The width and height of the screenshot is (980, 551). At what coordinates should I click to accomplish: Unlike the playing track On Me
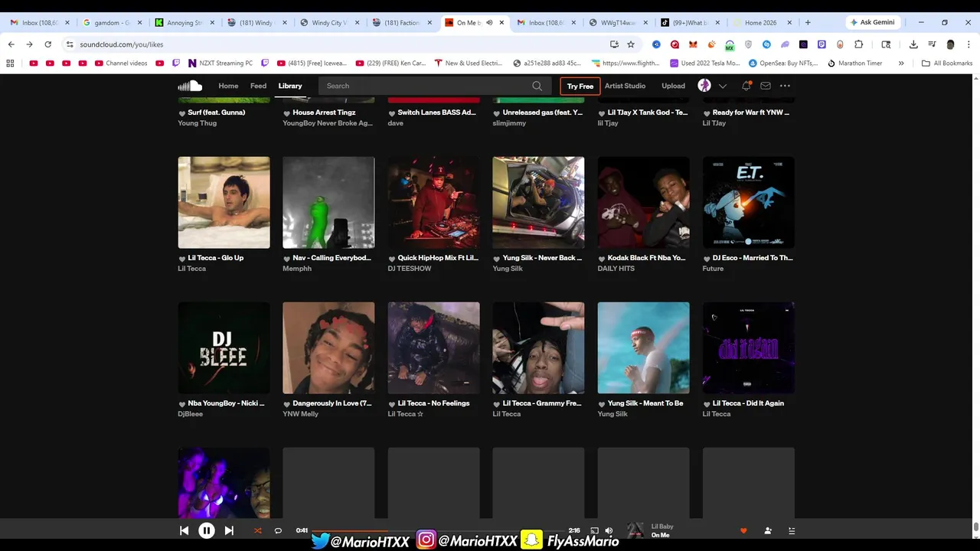(743, 530)
